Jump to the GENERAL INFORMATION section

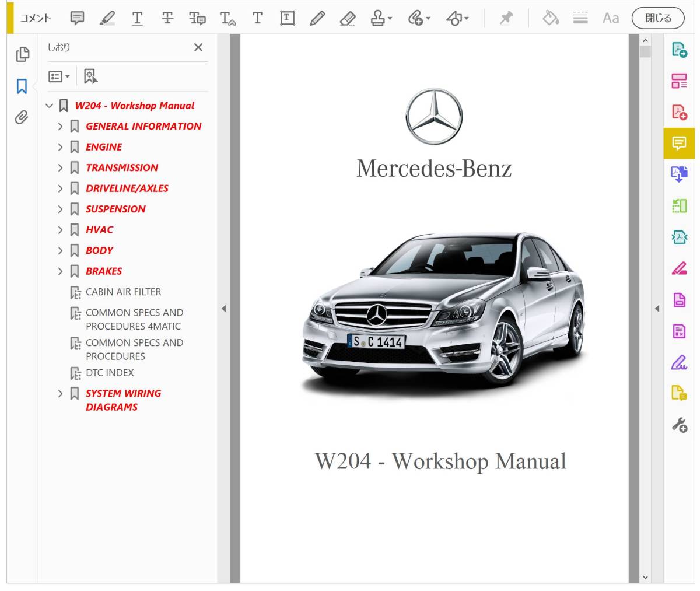pos(143,126)
